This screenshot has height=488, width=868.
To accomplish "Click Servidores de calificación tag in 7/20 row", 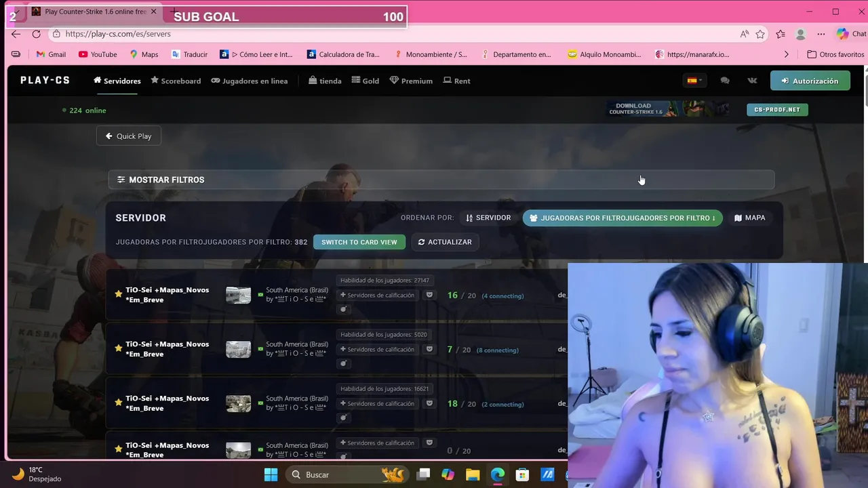I will (x=377, y=350).
